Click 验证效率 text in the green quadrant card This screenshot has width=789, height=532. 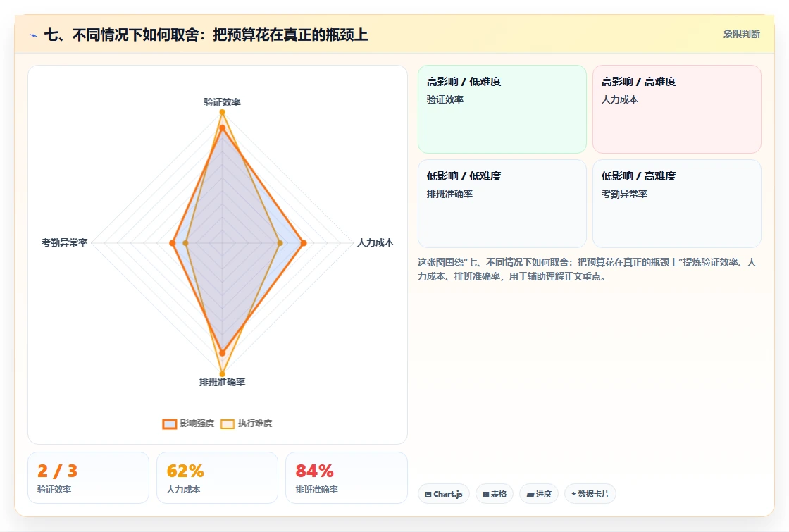coord(445,99)
